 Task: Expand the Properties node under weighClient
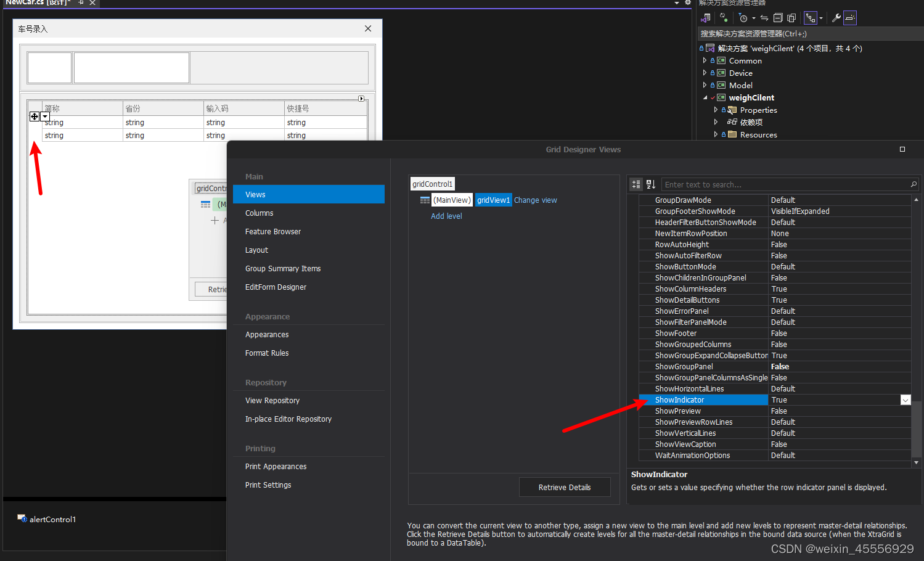point(714,110)
